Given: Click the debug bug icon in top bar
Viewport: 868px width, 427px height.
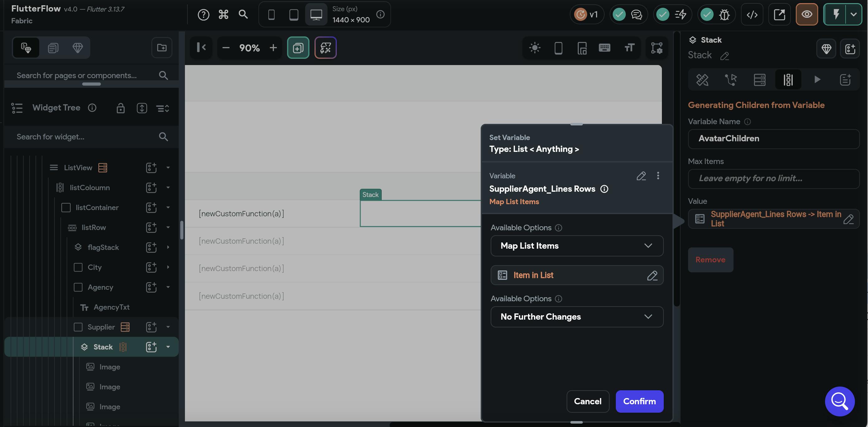Looking at the screenshot, I should (724, 15).
